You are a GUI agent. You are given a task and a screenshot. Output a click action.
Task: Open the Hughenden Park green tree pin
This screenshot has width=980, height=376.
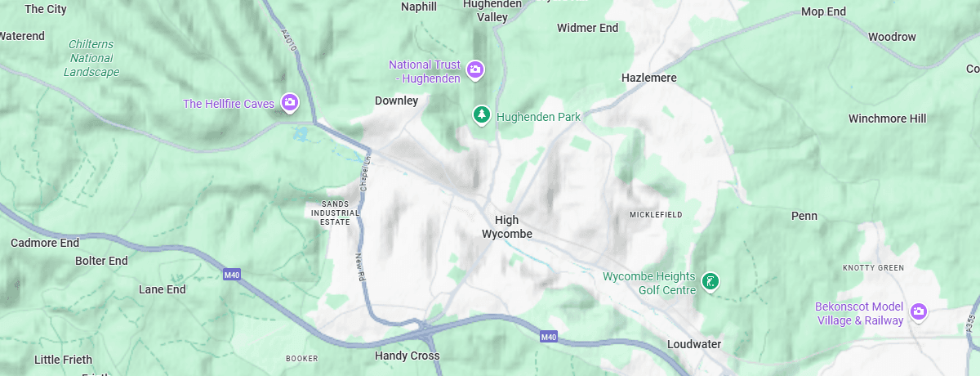483,115
